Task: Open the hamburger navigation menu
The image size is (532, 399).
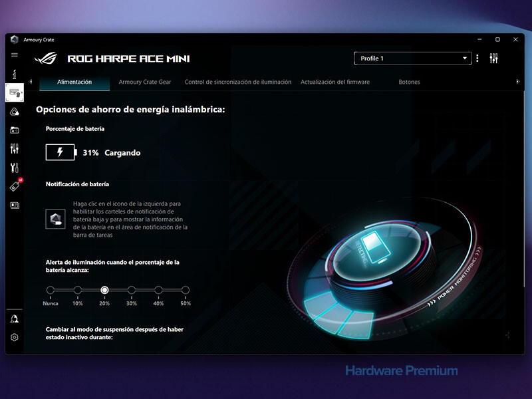Action: click(14, 55)
